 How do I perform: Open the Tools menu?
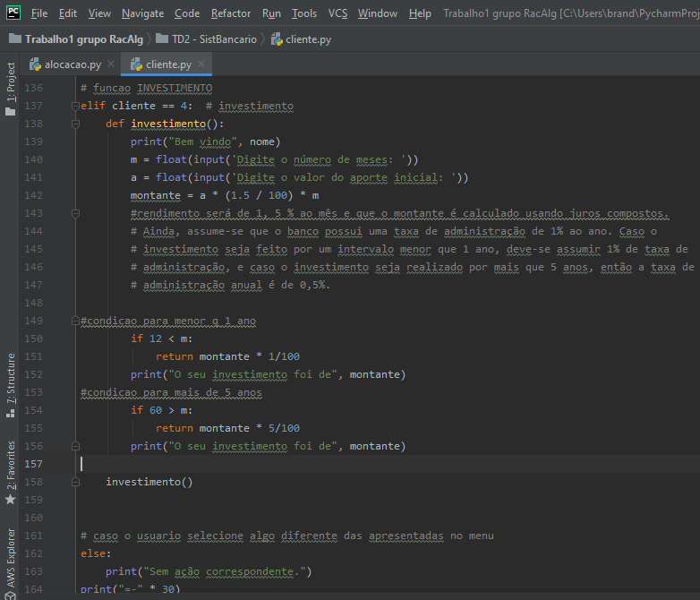click(304, 13)
